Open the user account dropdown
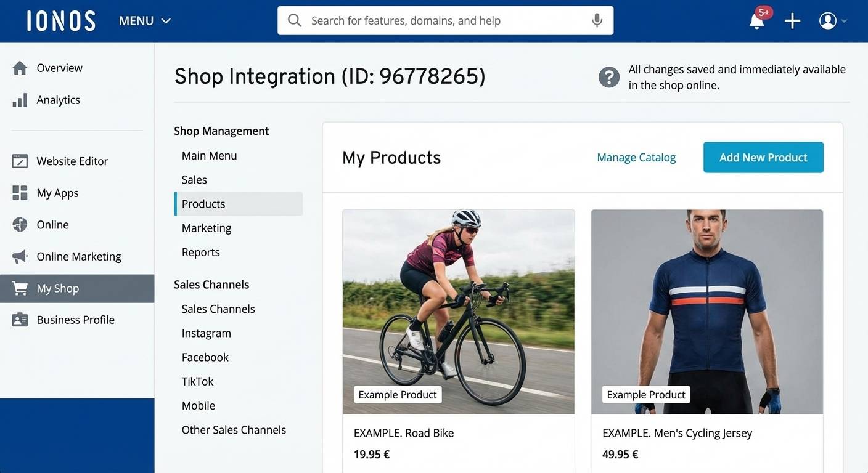Image resolution: width=868 pixels, height=473 pixels. 832,21
